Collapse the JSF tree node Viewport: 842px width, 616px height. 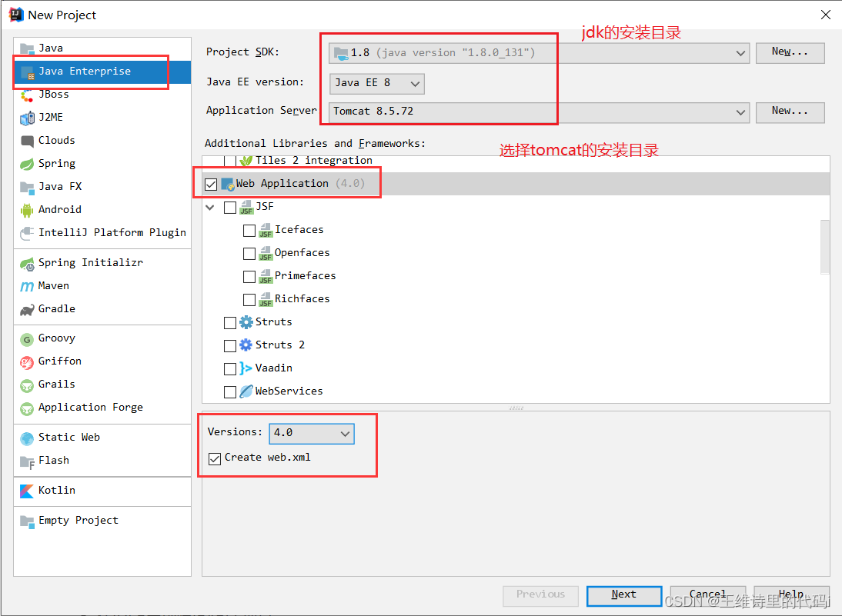[210, 207]
